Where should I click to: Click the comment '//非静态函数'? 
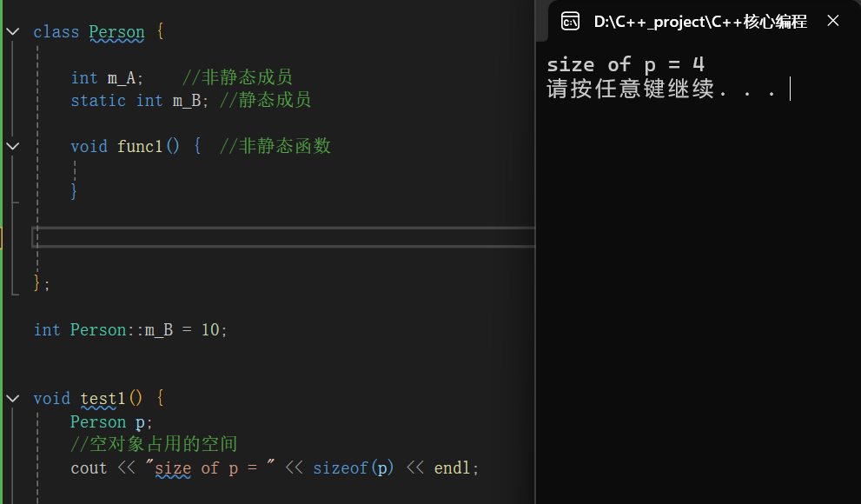(275, 146)
